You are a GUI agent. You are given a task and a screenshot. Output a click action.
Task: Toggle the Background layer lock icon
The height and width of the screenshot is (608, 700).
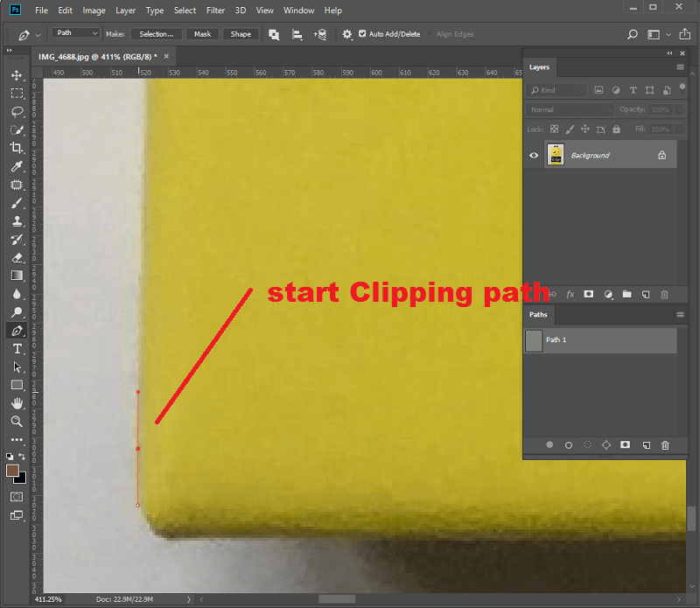pos(661,155)
